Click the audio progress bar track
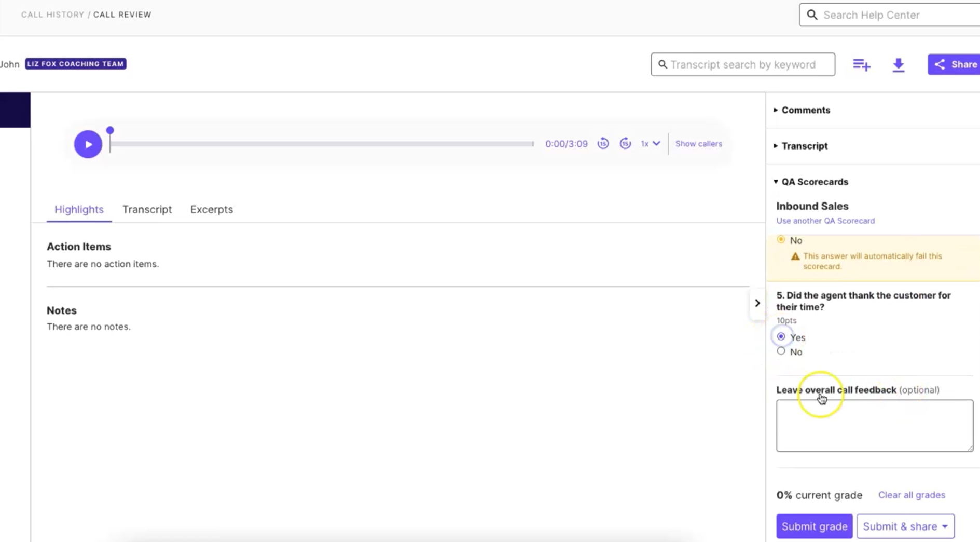 [x=322, y=144]
